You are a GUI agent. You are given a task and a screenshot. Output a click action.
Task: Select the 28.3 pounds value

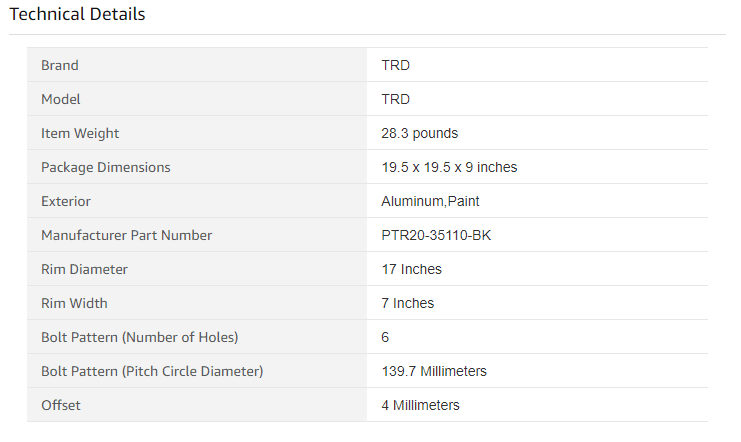pos(420,133)
